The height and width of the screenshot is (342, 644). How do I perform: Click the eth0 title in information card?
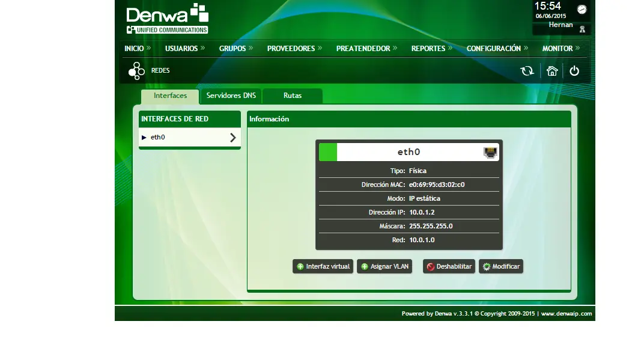coord(409,152)
